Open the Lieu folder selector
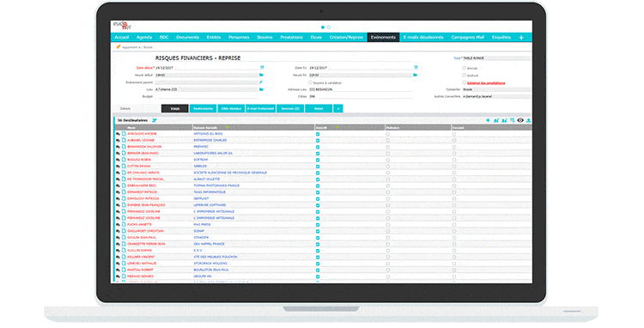The height and width of the screenshot is (328, 644). pyautogui.click(x=261, y=89)
